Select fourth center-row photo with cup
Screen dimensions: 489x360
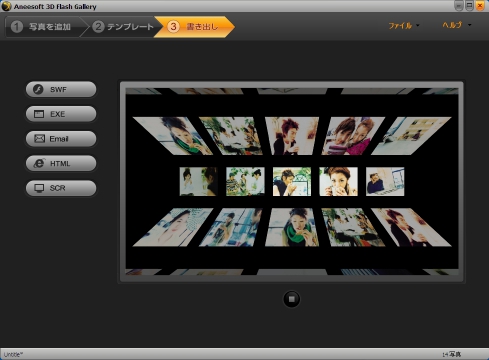tap(338, 181)
